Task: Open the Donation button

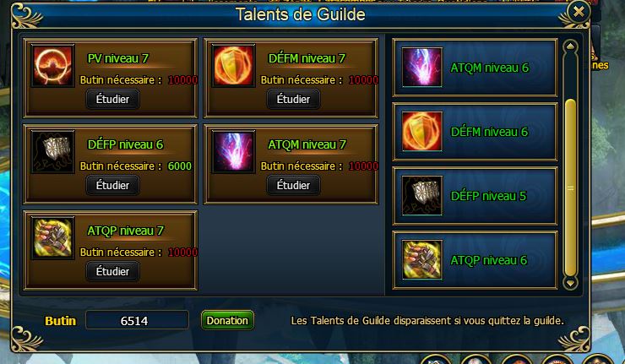Action: pyautogui.click(x=227, y=321)
